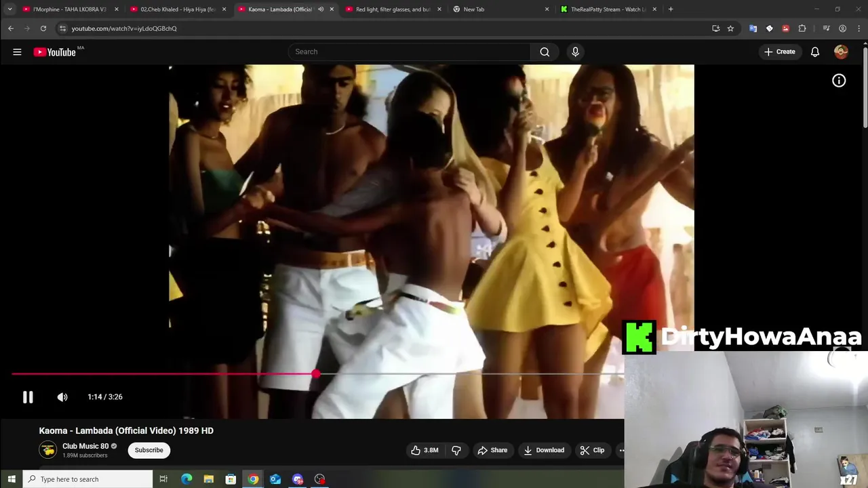Click the YouTube Create button
Viewport: 868px width, 488px height.
click(780, 52)
